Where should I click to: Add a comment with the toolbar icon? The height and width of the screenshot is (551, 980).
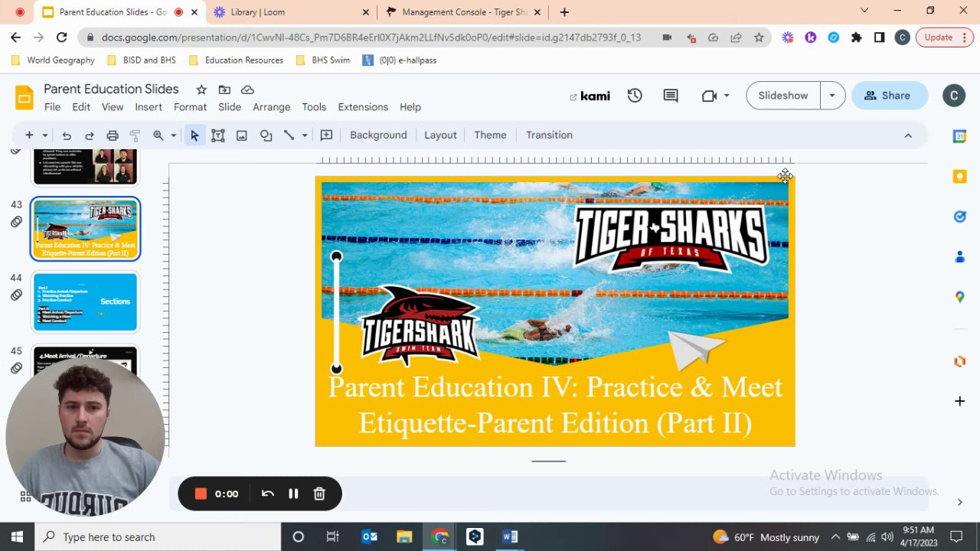[x=326, y=135]
